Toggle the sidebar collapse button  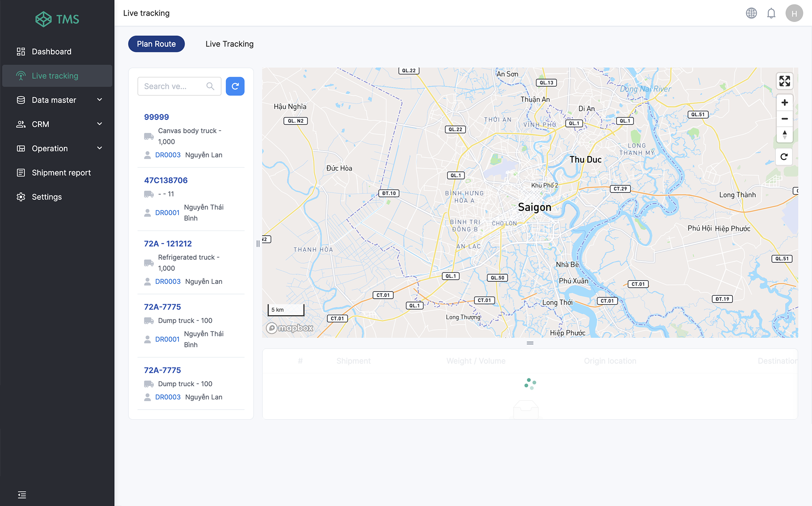22,494
